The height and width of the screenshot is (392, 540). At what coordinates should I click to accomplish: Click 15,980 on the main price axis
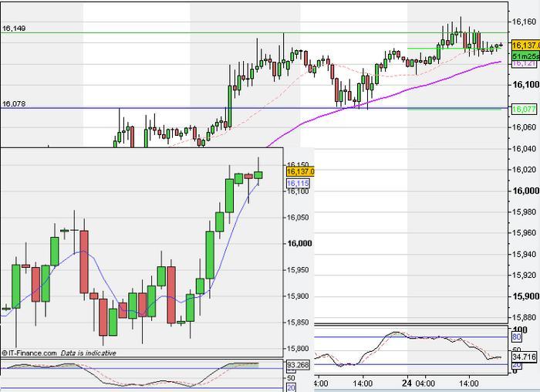coord(524,212)
